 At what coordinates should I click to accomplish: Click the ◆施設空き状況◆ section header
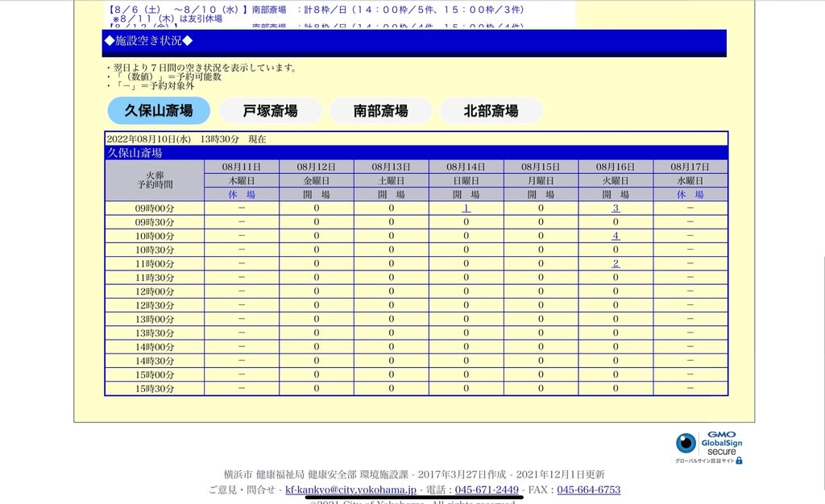click(x=414, y=42)
